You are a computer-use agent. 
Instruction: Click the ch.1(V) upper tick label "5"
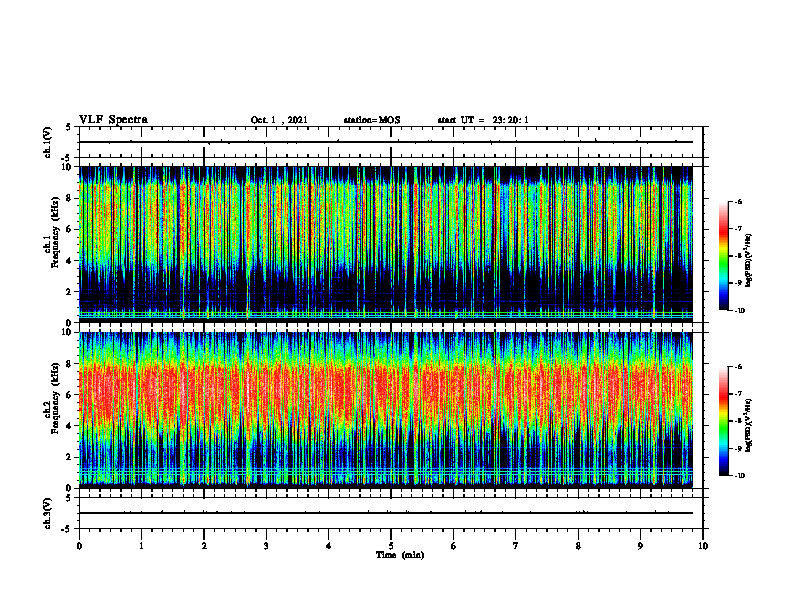point(70,127)
